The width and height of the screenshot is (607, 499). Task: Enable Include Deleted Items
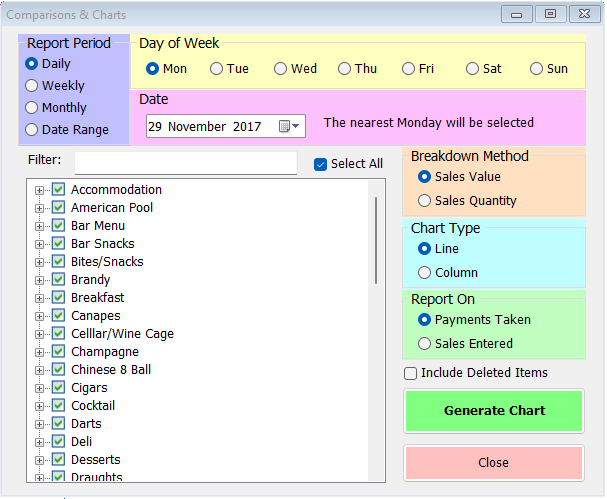[410, 373]
